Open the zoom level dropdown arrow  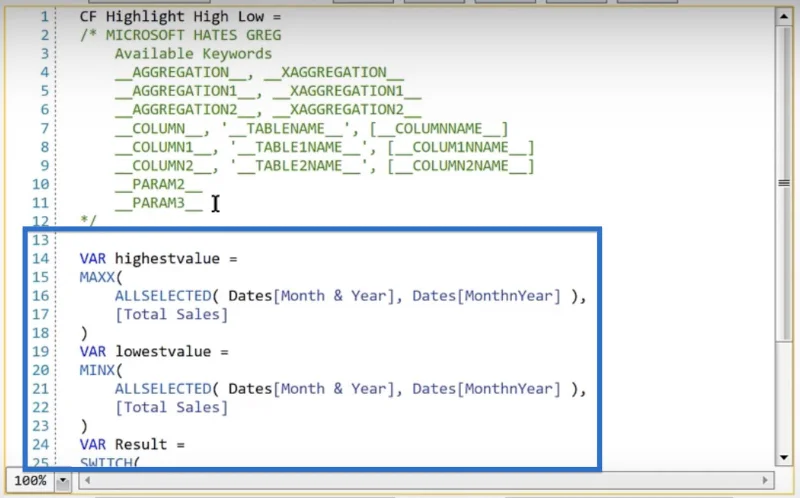[63, 481]
